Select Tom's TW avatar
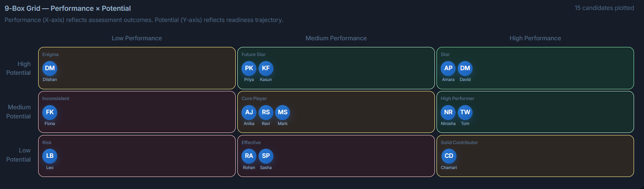 (465, 113)
